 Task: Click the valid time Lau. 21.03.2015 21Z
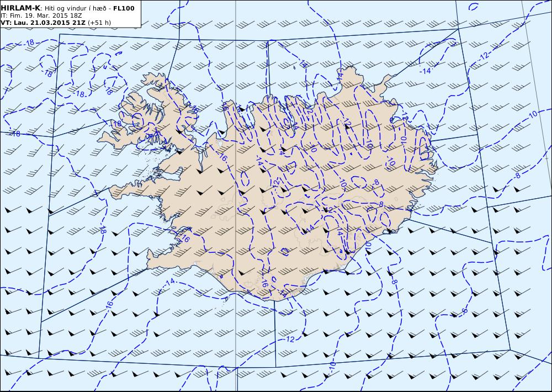click(49, 23)
